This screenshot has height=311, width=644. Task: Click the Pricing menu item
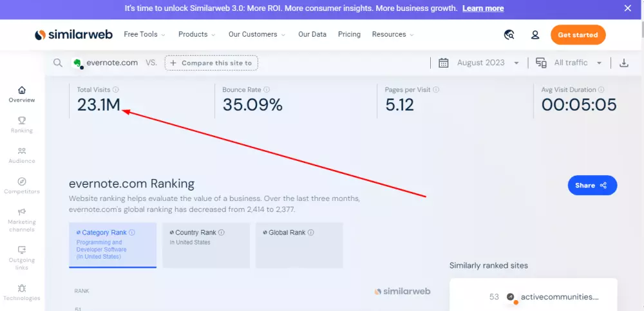point(349,35)
